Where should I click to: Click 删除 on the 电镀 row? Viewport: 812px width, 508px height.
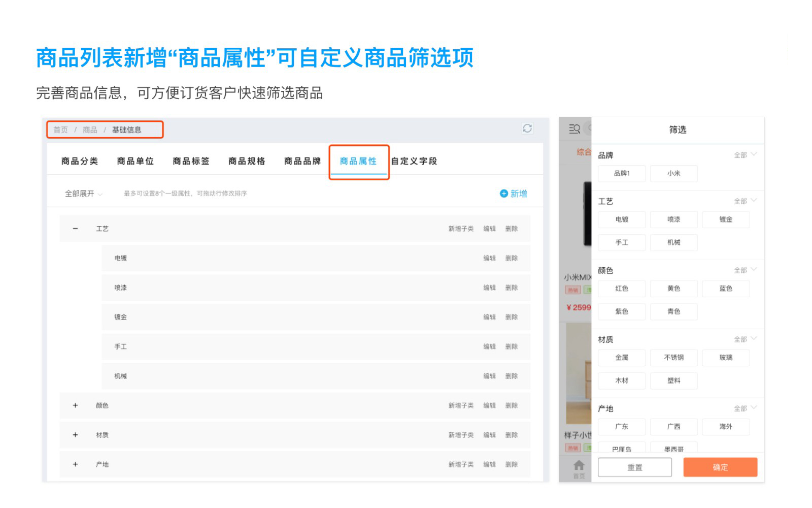click(511, 258)
